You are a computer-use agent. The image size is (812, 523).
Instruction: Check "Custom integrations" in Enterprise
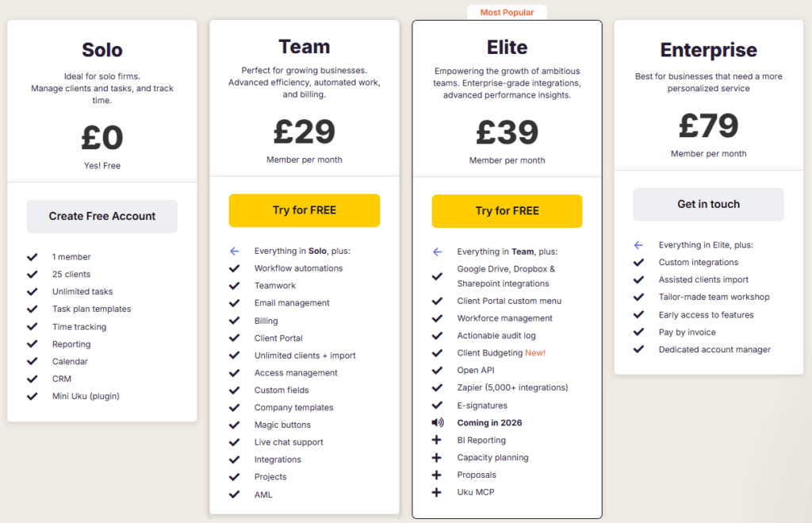tap(639, 262)
